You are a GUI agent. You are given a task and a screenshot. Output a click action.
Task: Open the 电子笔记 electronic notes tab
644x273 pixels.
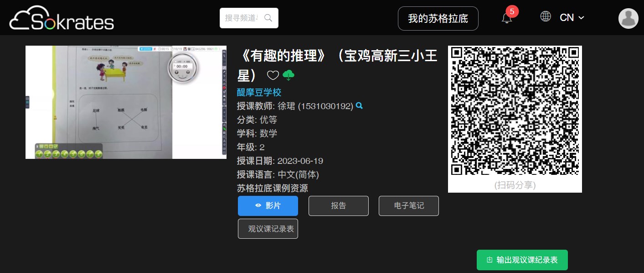(409, 206)
